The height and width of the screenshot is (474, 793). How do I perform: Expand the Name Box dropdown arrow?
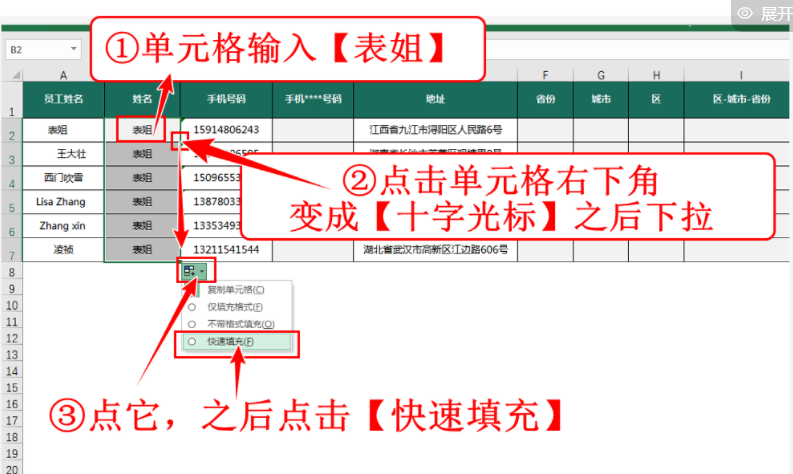(x=75, y=49)
